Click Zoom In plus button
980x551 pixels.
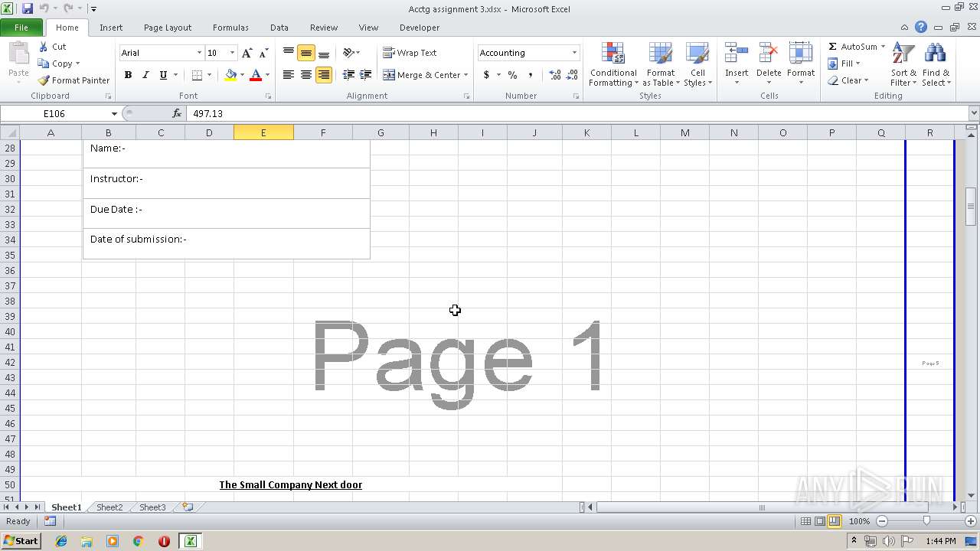(970, 521)
